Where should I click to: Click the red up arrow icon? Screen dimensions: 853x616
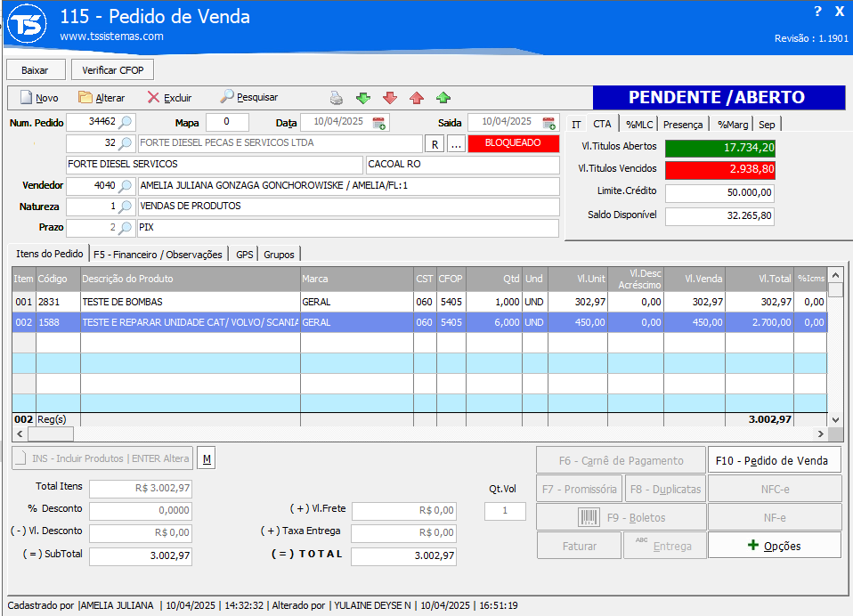point(416,98)
